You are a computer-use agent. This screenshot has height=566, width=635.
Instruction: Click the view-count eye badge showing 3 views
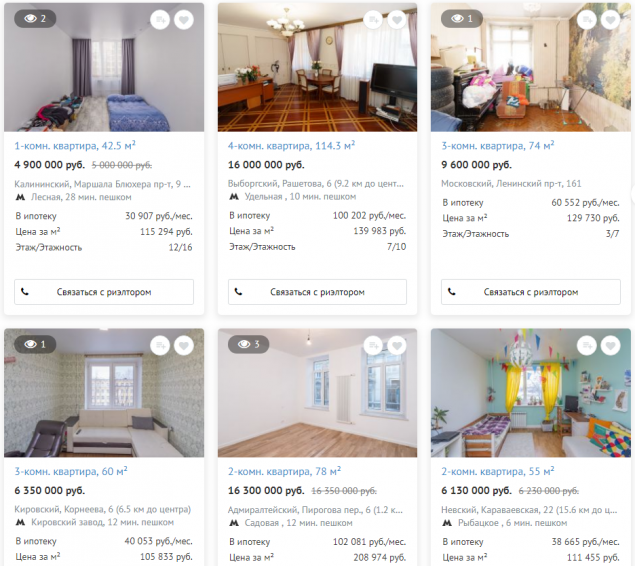[248, 345]
